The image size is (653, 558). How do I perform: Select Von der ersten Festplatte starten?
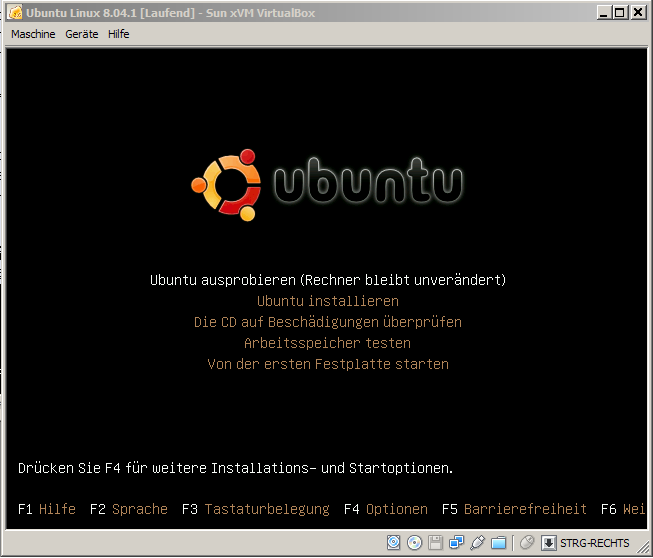point(328,364)
